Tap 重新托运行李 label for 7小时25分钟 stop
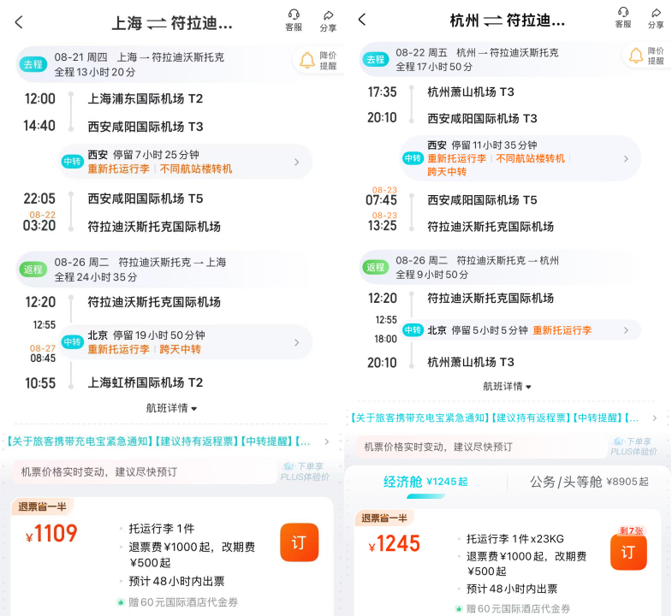Screen dimensions: 672x616 [119, 169]
